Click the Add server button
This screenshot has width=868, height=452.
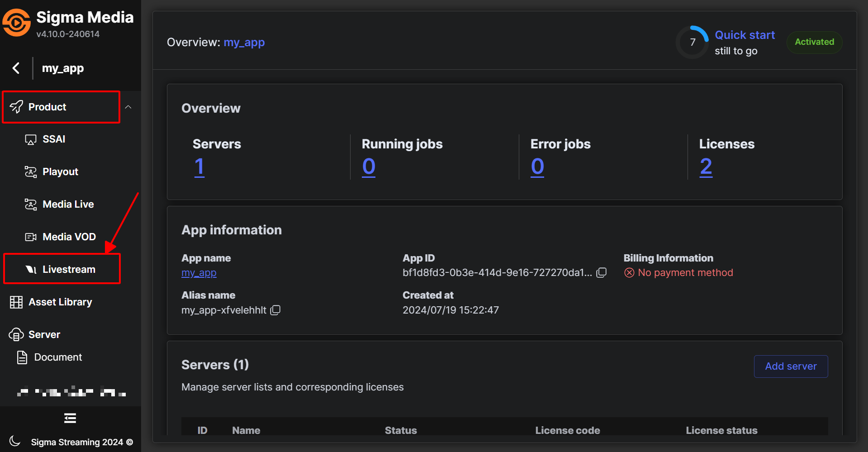pos(790,366)
